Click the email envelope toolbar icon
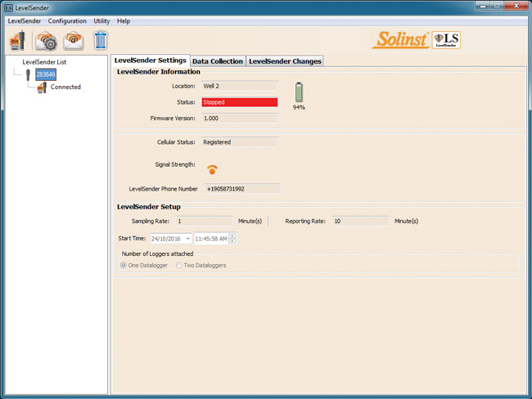Viewport: 532px width, 399px height. coord(74,40)
